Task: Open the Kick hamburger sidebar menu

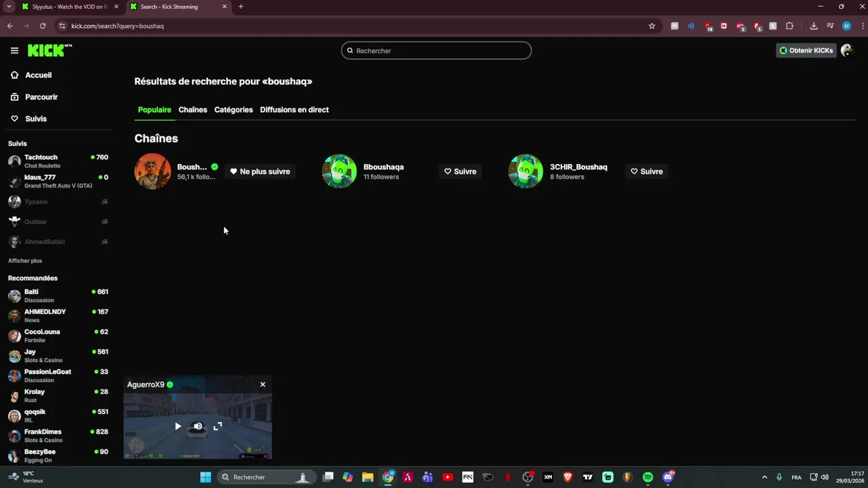Action: [x=14, y=51]
